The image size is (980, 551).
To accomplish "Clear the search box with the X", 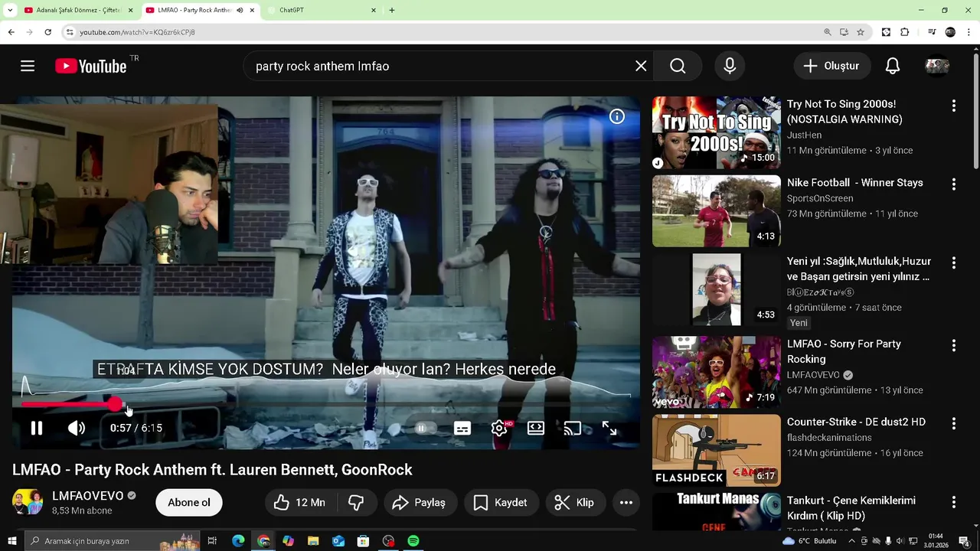I will click(641, 66).
